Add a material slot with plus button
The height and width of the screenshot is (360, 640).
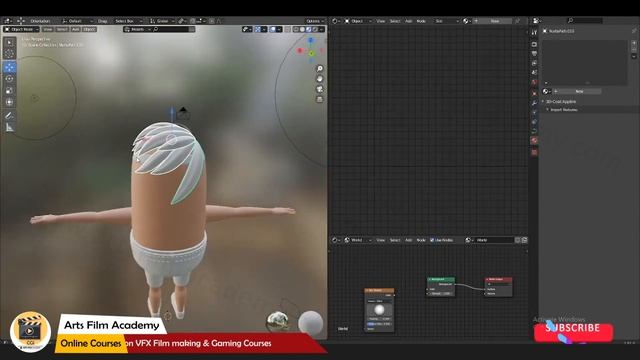[634, 43]
